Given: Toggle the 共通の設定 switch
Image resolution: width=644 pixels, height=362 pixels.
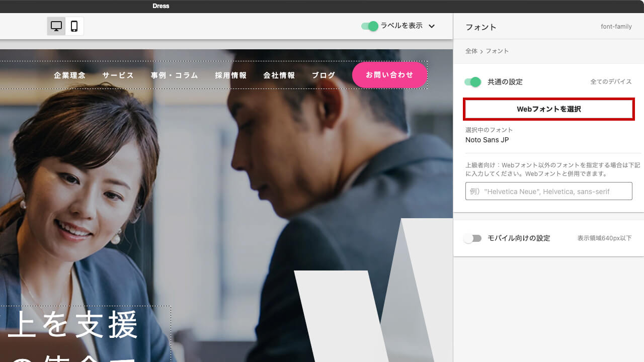Looking at the screenshot, I should (x=472, y=82).
